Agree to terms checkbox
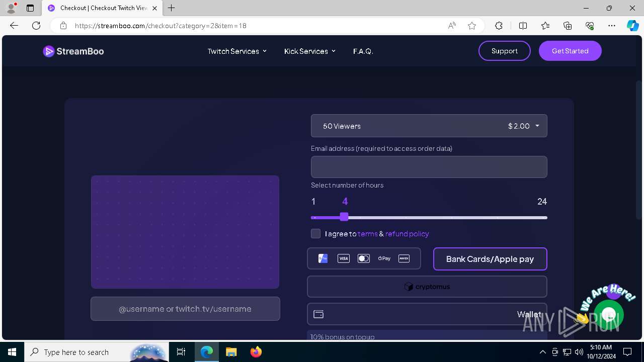The width and height of the screenshot is (644, 362). click(x=316, y=234)
